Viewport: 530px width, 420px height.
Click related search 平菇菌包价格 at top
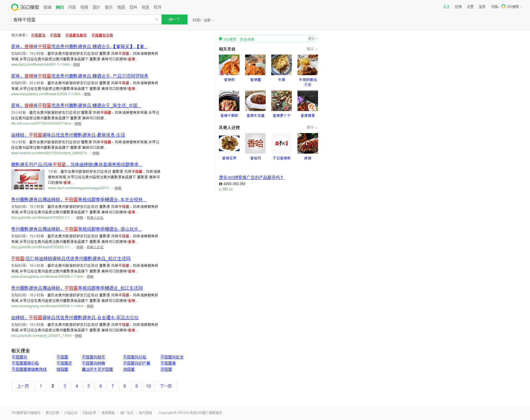pos(102,35)
